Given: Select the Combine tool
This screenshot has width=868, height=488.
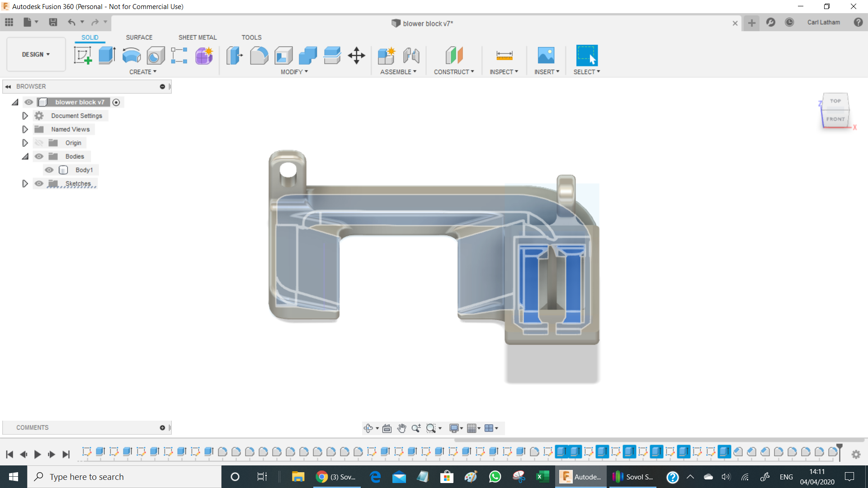Looking at the screenshot, I should tap(308, 56).
